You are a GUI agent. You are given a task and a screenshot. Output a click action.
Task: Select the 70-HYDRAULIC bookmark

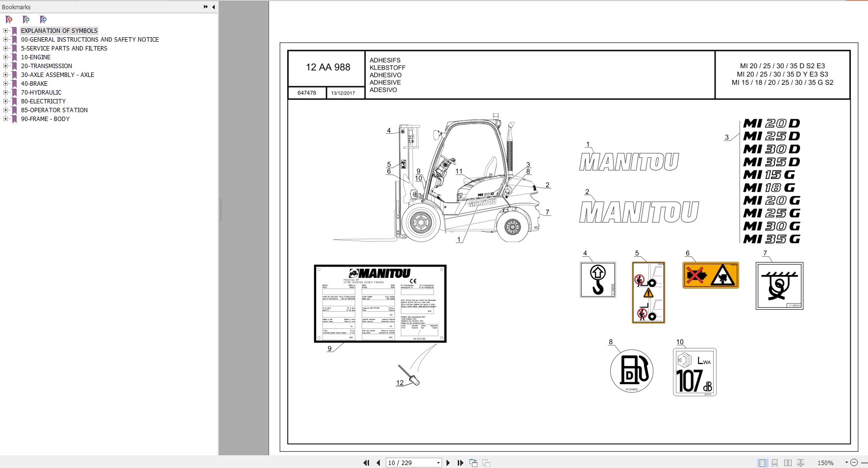(41, 92)
